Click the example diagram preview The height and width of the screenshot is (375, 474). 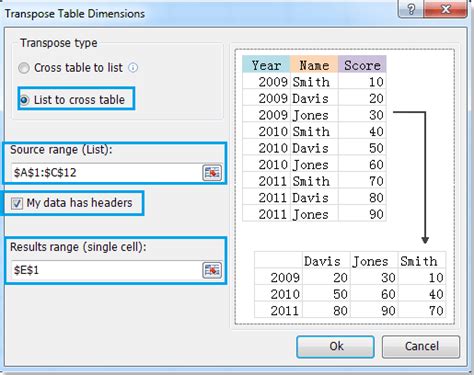(x=345, y=187)
